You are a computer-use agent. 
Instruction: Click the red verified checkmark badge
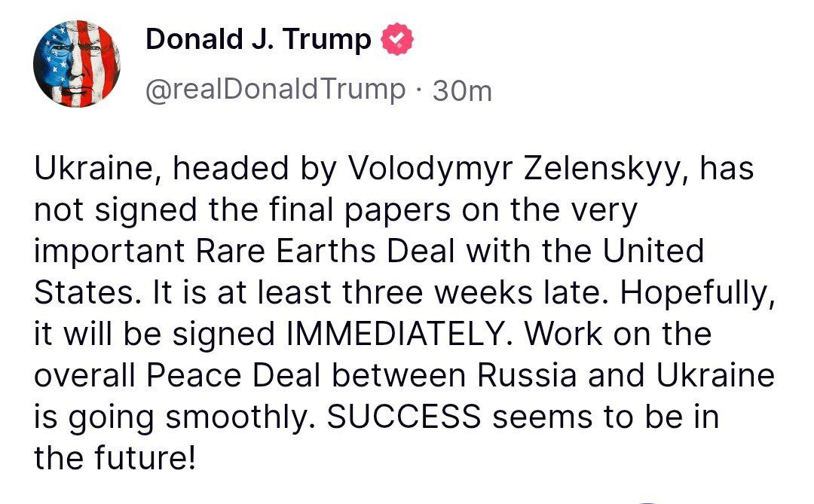[x=397, y=39]
